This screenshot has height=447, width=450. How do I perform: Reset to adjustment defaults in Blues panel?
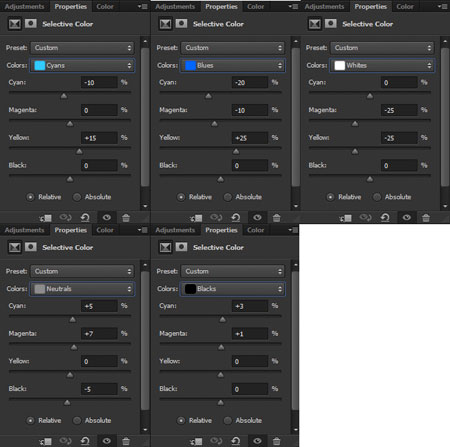tap(236, 218)
